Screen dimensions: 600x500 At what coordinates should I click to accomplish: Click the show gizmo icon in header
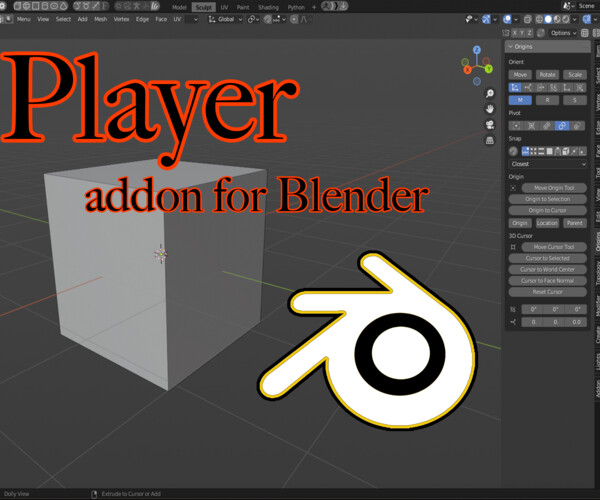click(x=486, y=19)
